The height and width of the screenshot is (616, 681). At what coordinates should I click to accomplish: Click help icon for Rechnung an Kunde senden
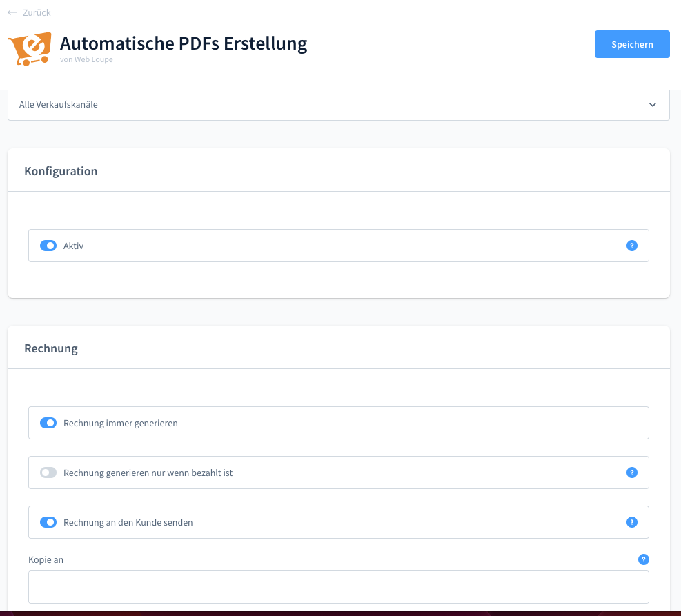[632, 522]
